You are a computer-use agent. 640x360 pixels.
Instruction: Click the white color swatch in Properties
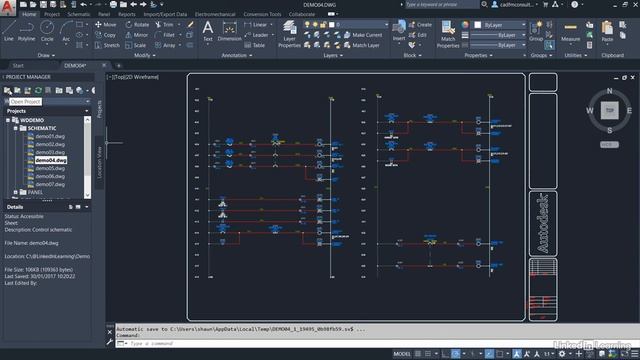click(x=477, y=25)
